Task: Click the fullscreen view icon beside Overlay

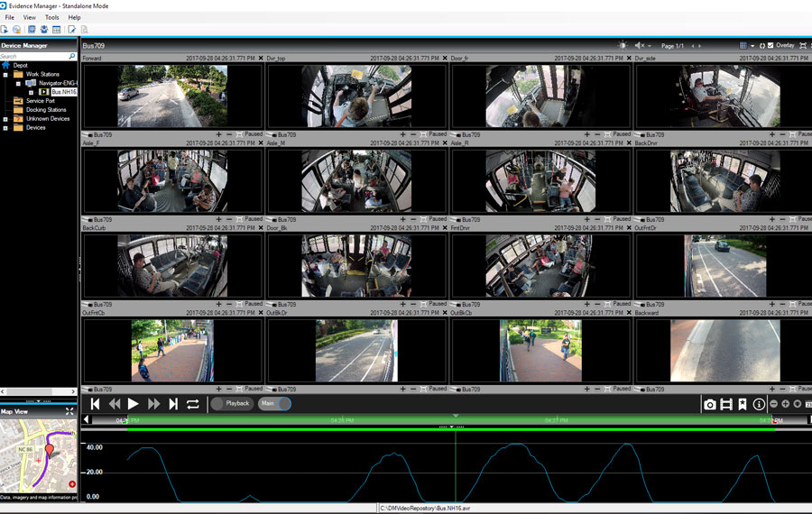Action: point(803,46)
